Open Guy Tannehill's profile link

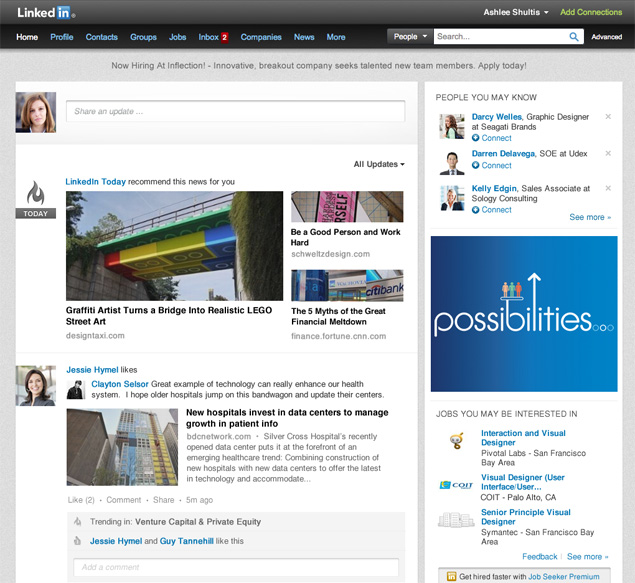(186, 541)
